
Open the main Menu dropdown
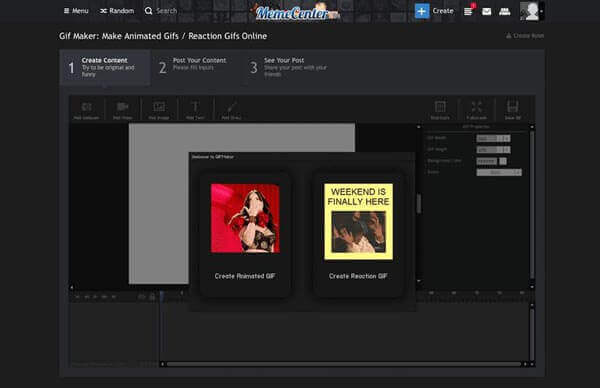coord(76,11)
